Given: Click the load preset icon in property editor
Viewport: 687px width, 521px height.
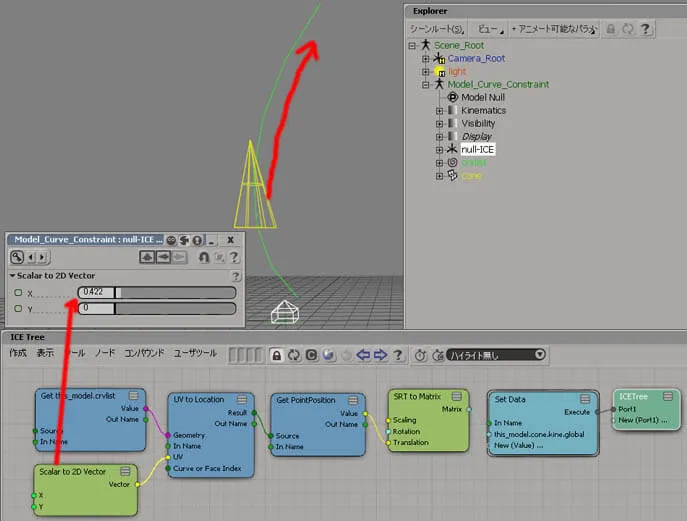Looking at the screenshot, I should (147, 257).
